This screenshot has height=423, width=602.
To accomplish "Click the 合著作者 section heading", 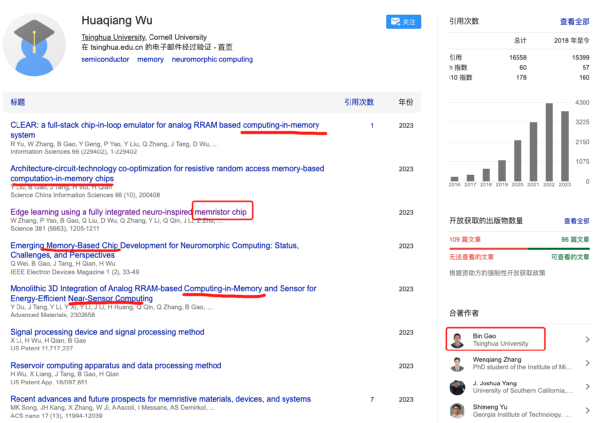I will [x=464, y=313].
